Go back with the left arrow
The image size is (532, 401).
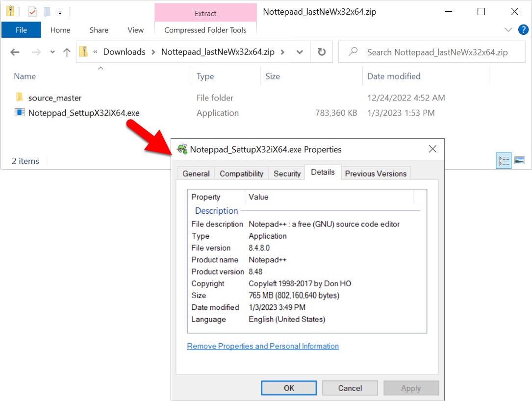pyautogui.click(x=15, y=52)
